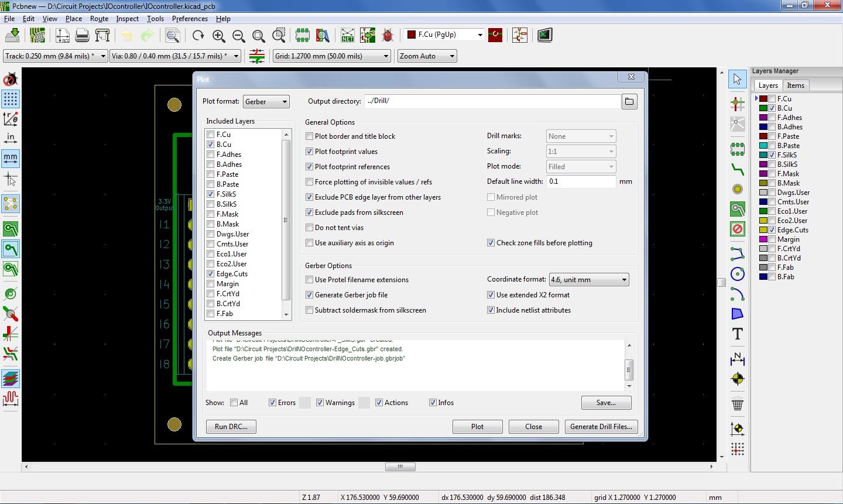Open the F.Cu active layer dropdown

coord(444,35)
